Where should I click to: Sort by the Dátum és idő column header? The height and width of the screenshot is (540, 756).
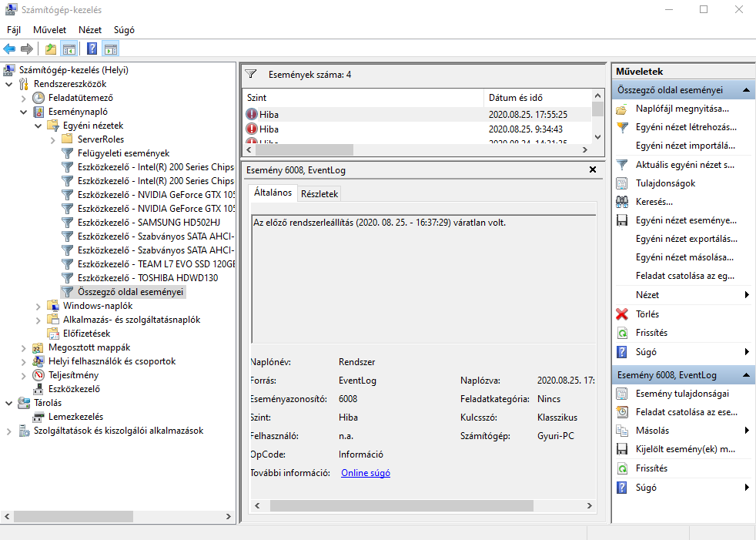[537, 98]
